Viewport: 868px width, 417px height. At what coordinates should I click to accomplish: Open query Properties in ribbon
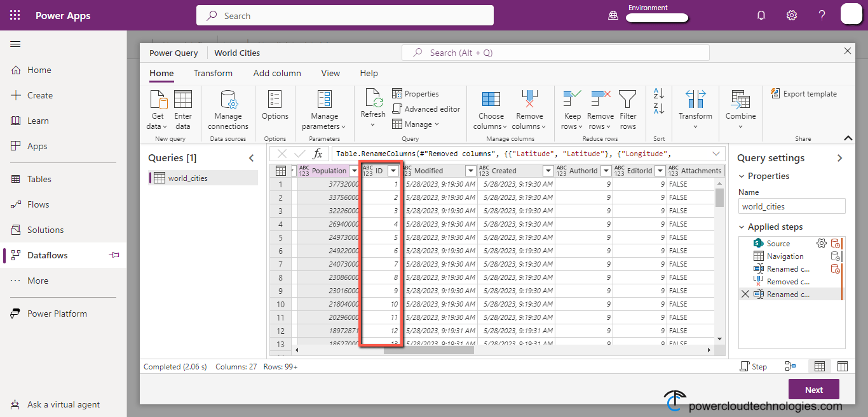pos(416,94)
